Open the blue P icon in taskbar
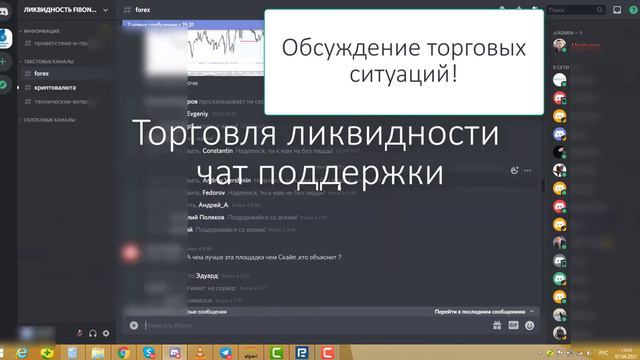 coord(302,353)
